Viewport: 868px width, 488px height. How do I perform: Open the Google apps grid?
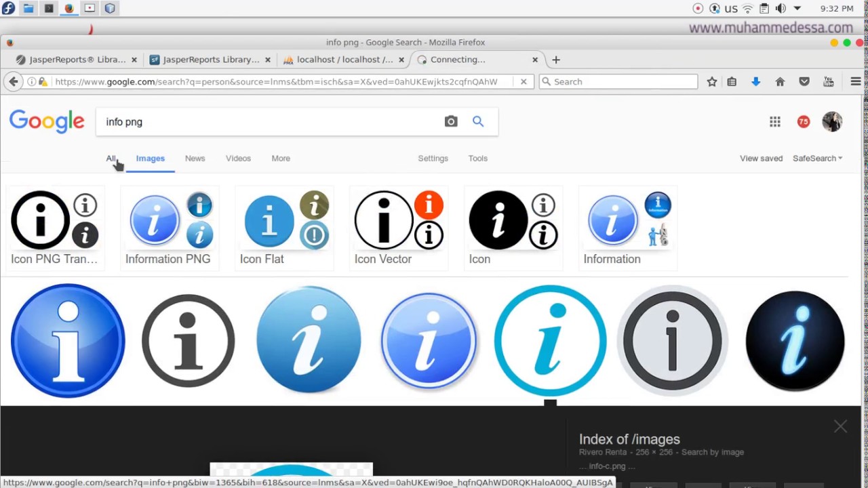[775, 121]
